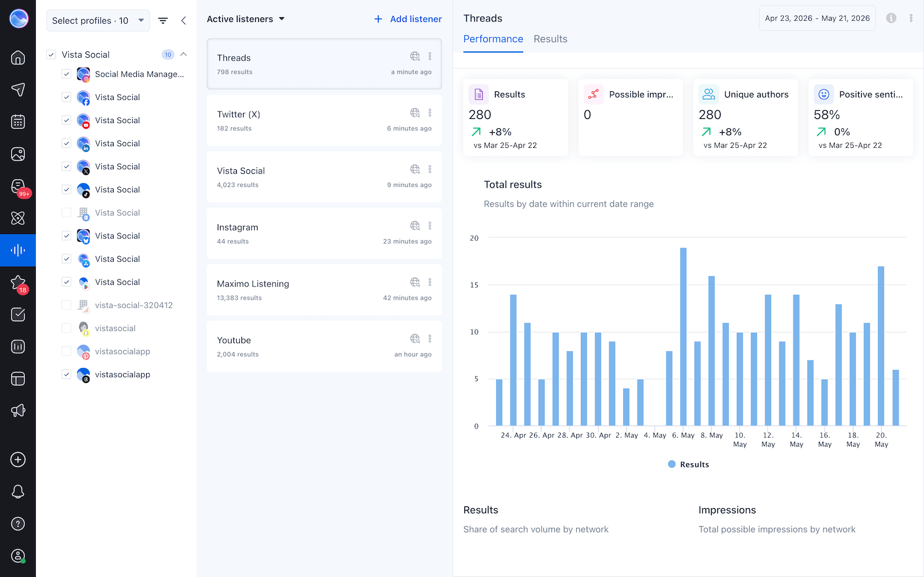Click globe search icon on Threads listener
Viewport: 924px width, 577px height.
[x=415, y=56]
